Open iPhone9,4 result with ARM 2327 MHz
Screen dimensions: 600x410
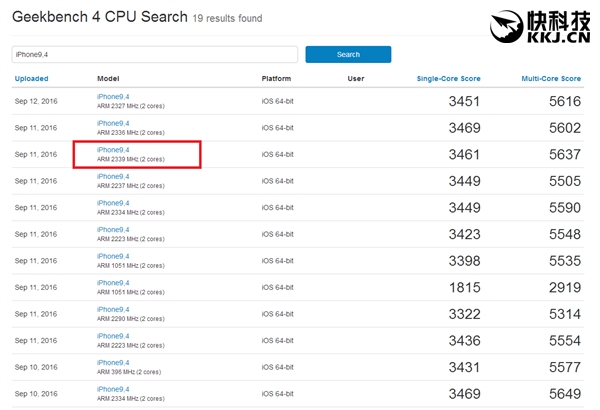tap(113, 96)
